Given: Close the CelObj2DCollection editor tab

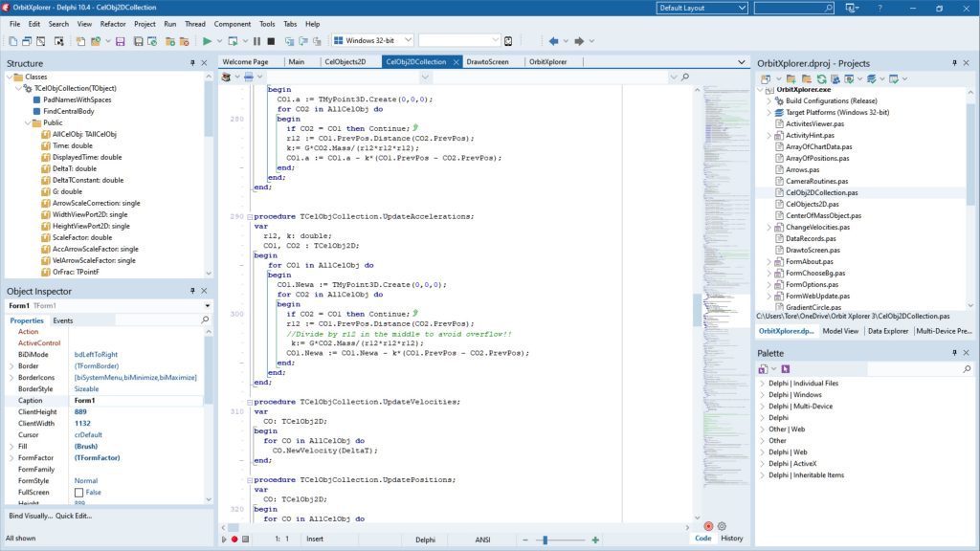Looking at the screenshot, I should coord(456,62).
